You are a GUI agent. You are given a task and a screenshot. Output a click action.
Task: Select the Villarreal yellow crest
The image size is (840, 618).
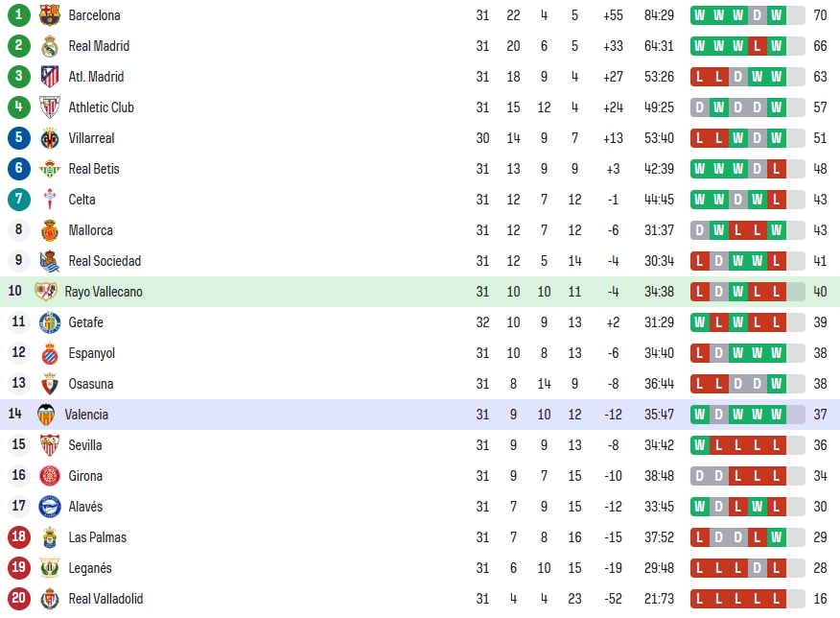(x=50, y=138)
